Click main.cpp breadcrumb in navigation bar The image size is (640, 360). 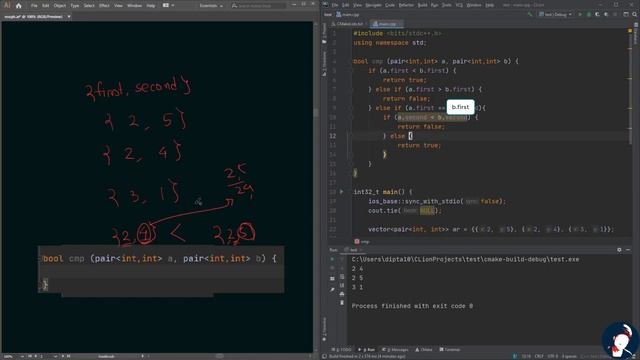(x=348, y=14)
